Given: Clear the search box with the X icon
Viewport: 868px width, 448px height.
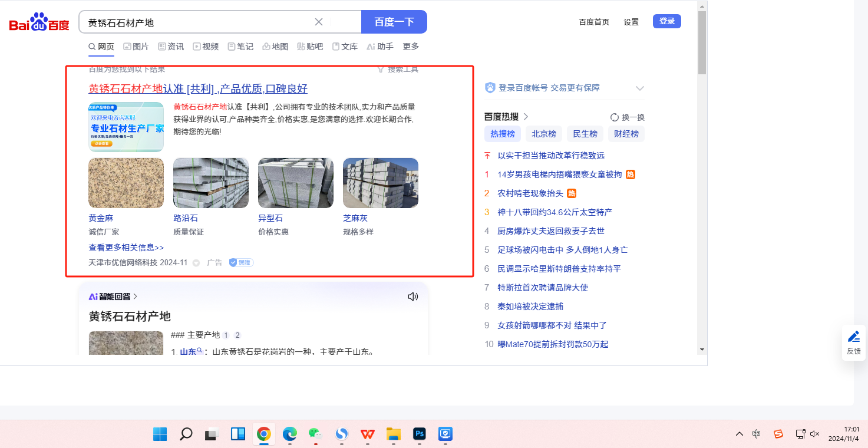Looking at the screenshot, I should pos(319,22).
